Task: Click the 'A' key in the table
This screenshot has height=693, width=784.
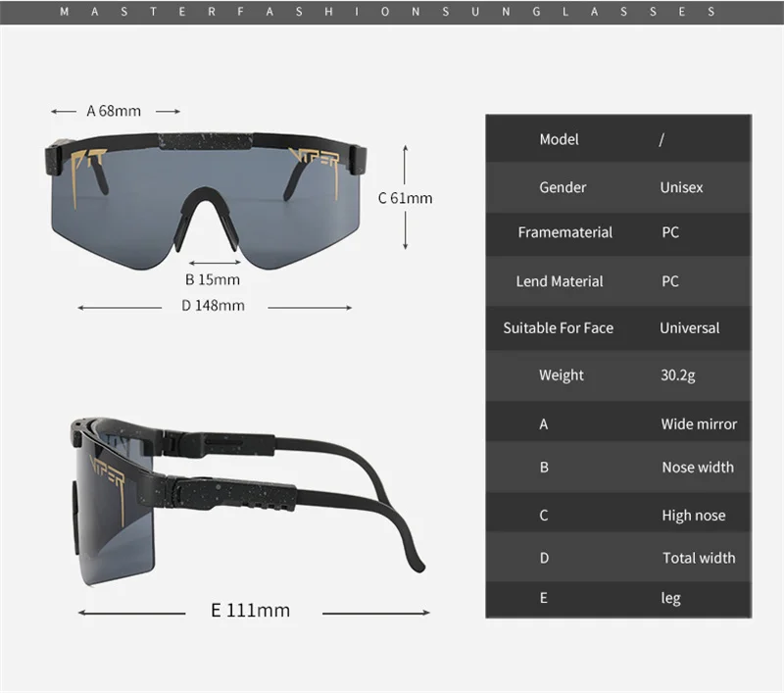Action: pos(544,424)
